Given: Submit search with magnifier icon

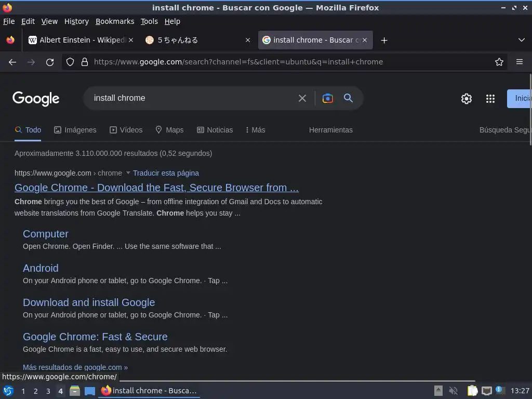Looking at the screenshot, I should tap(349, 98).
